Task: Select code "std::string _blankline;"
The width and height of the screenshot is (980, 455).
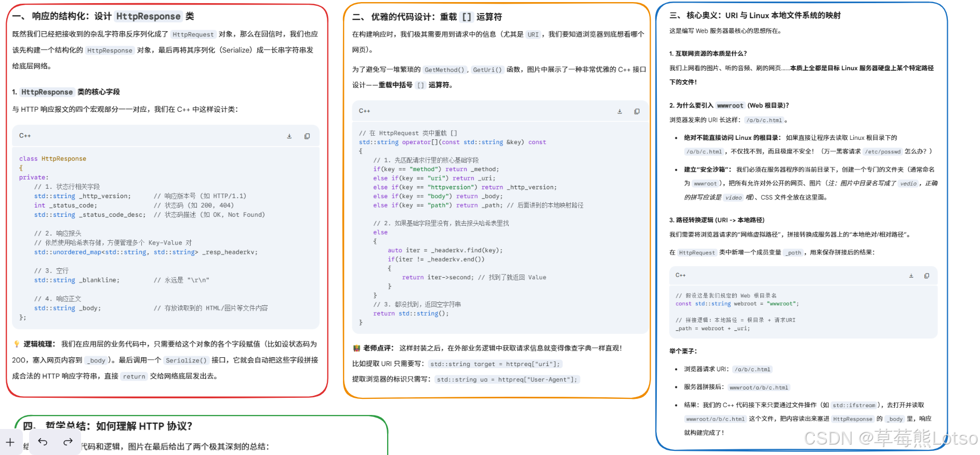Action: pos(77,280)
